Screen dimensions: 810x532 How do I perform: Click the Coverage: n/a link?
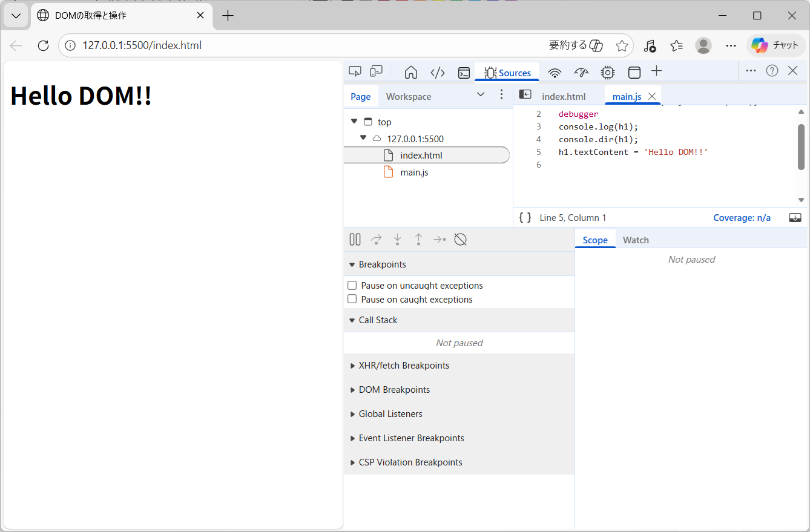(742, 218)
